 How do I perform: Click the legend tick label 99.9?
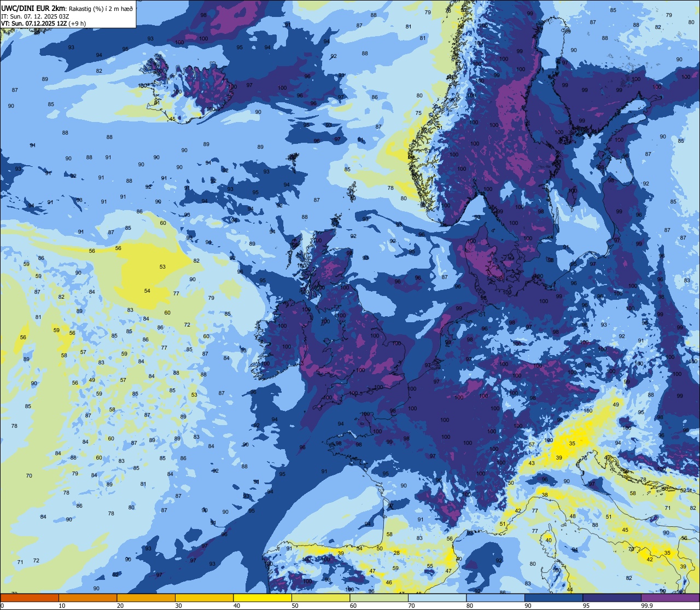click(x=647, y=606)
